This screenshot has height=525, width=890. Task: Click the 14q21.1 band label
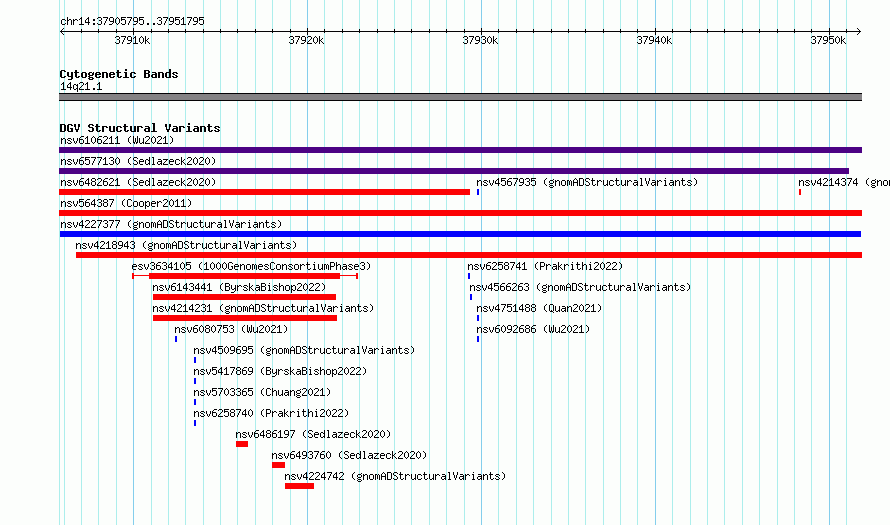point(81,86)
